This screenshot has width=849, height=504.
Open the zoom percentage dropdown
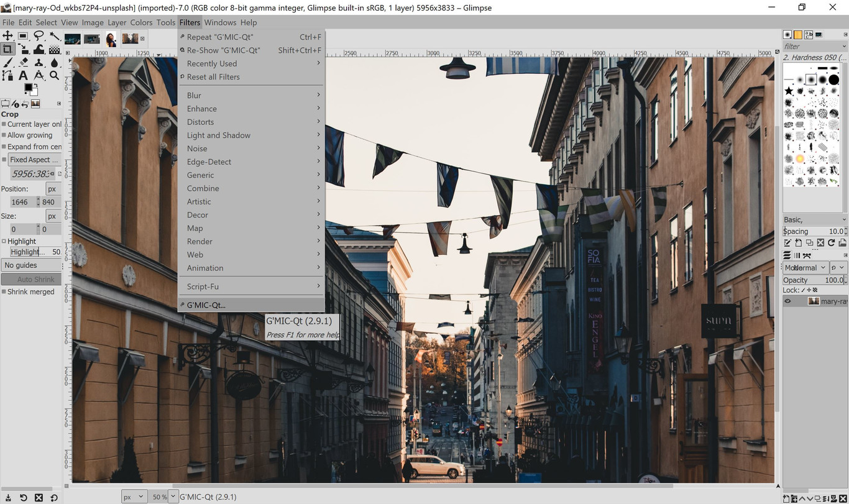click(x=172, y=497)
